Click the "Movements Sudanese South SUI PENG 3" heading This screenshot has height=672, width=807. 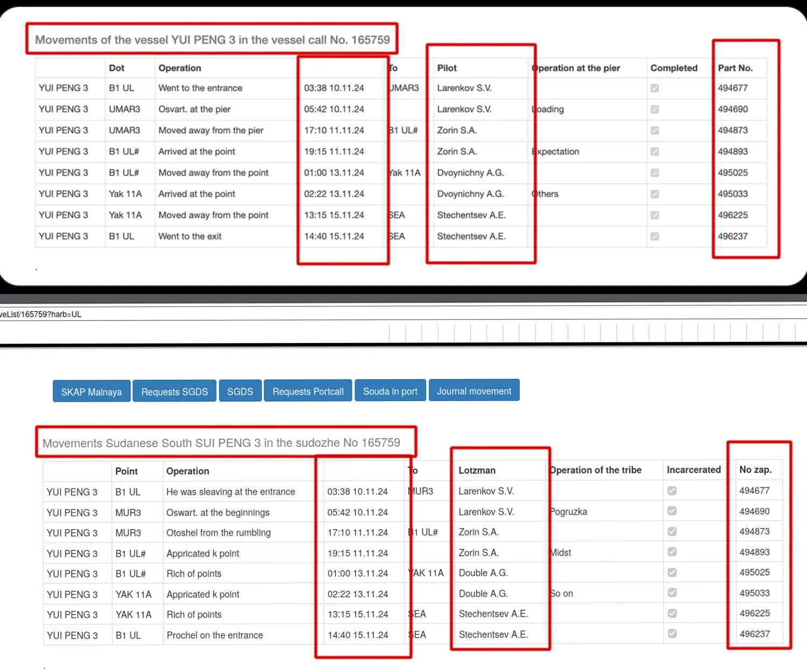[x=221, y=443]
